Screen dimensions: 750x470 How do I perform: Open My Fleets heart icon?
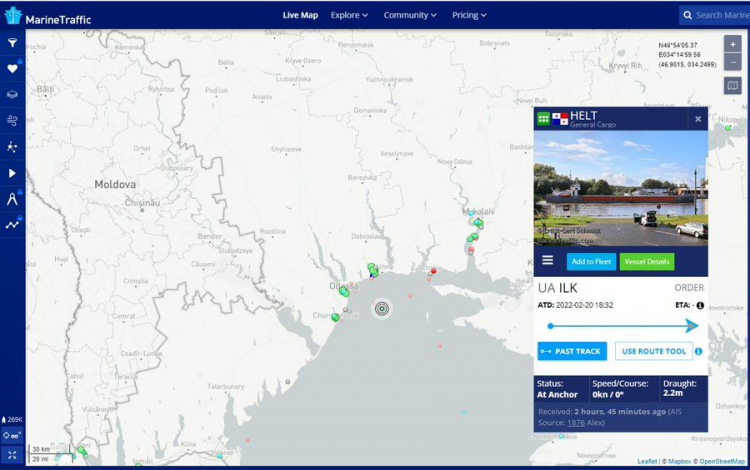coord(12,68)
